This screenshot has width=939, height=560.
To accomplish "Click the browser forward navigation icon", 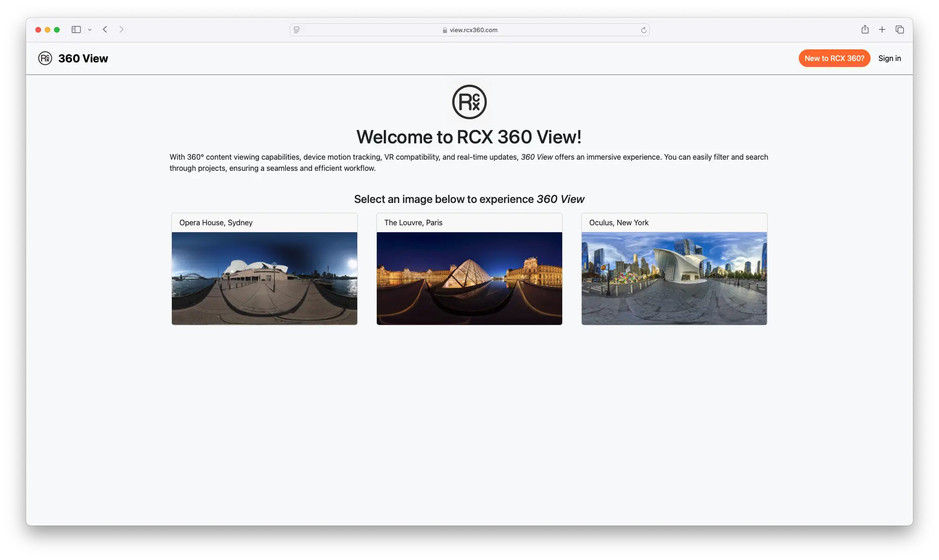I will pyautogui.click(x=121, y=29).
